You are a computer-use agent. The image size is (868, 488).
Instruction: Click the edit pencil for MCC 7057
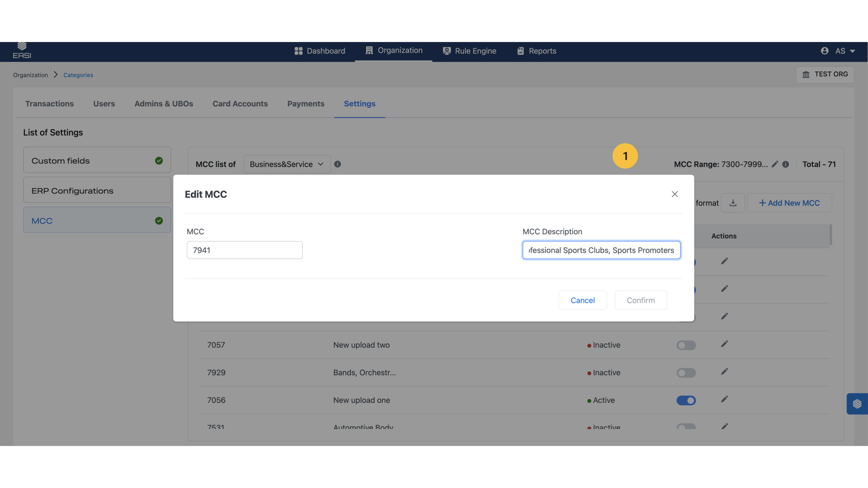(724, 344)
